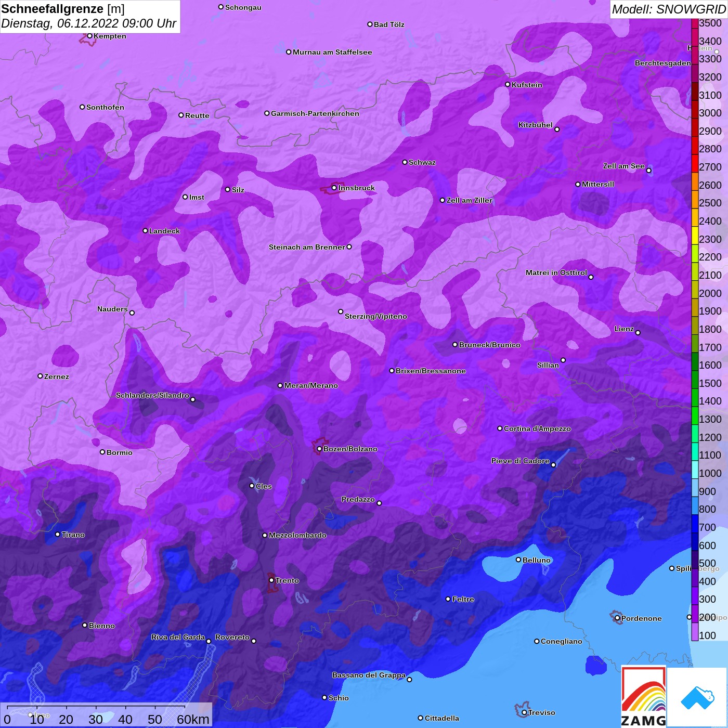728x728 pixels.
Task: Click the Reutte label
Action: pos(197,115)
